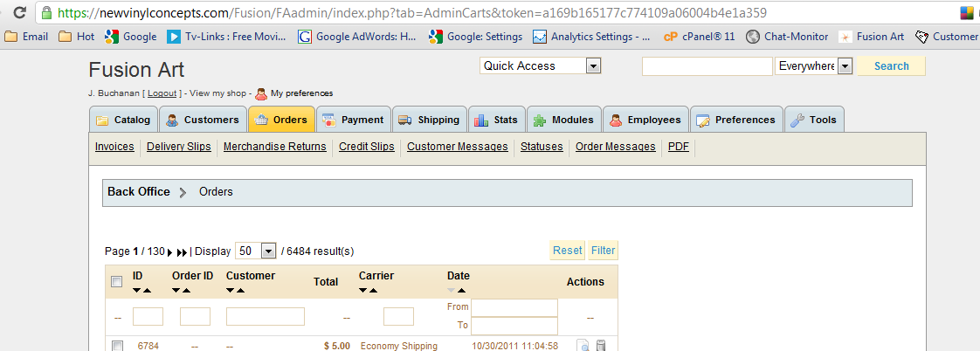This screenshot has width=980, height=351.
Task: Change the Display 50 results dropdown
Action: (x=256, y=251)
